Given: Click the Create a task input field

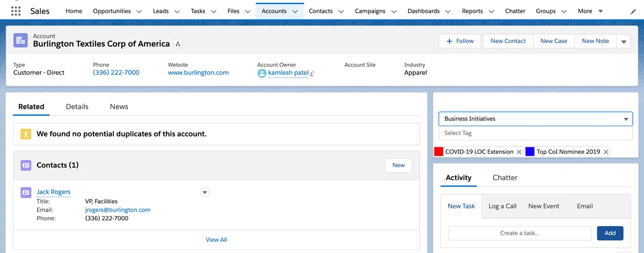Looking at the screenshot, I should pyautogui.click(x=520, y=233).
